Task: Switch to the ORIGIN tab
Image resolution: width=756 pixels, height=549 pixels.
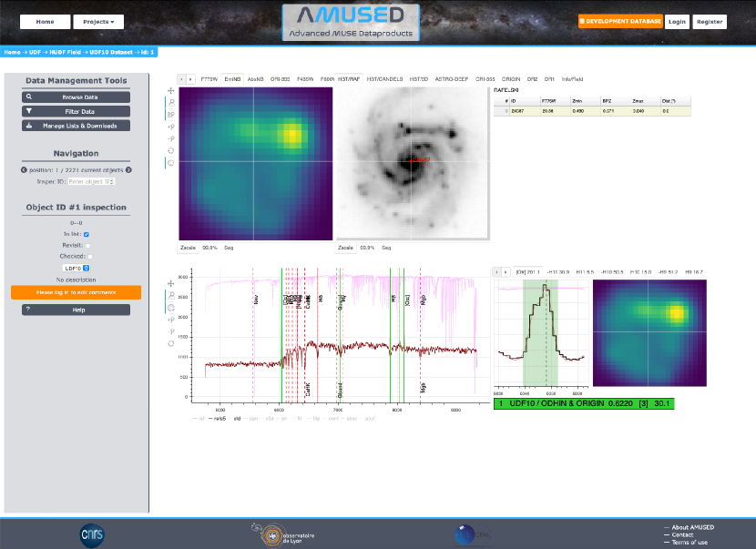Action: tap(511, 79)
